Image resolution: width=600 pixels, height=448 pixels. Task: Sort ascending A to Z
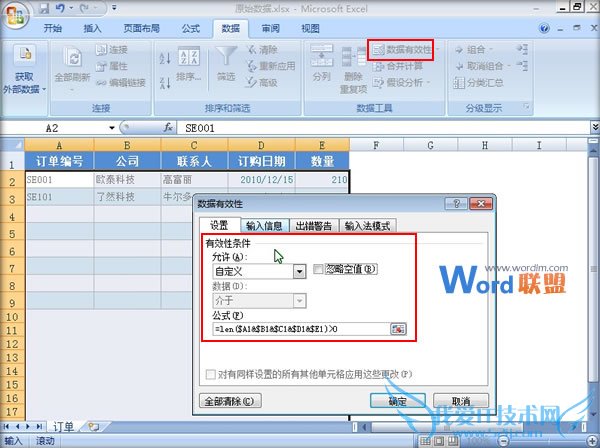(x=165, y=59)
